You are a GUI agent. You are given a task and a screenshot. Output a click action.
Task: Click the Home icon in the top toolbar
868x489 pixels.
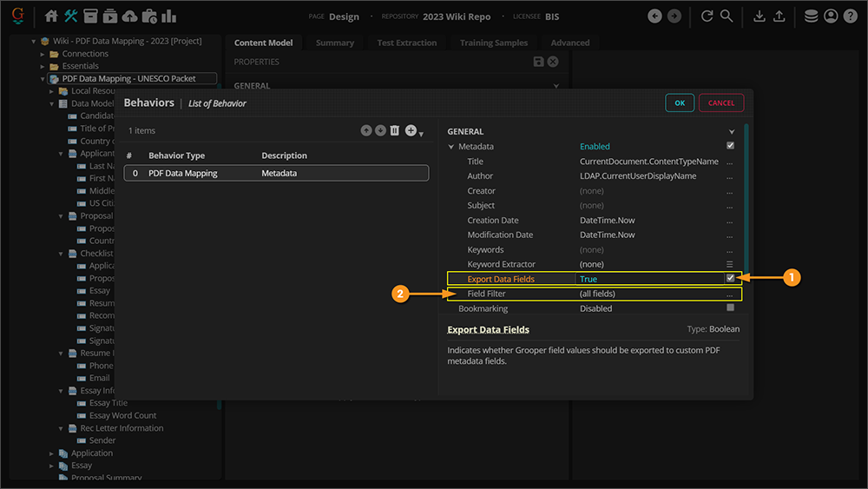pyautogui.click(x=51, y=16)
